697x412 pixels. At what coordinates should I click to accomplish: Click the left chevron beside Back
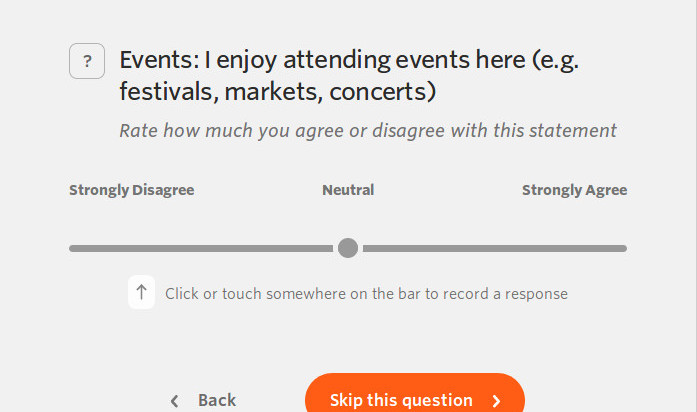(x=175, y=401)
